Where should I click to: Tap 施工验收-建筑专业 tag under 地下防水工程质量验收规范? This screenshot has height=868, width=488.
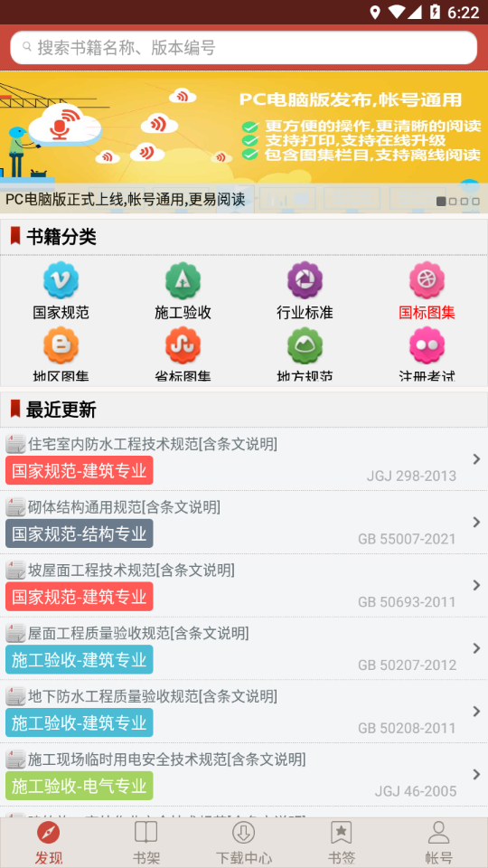80,723
